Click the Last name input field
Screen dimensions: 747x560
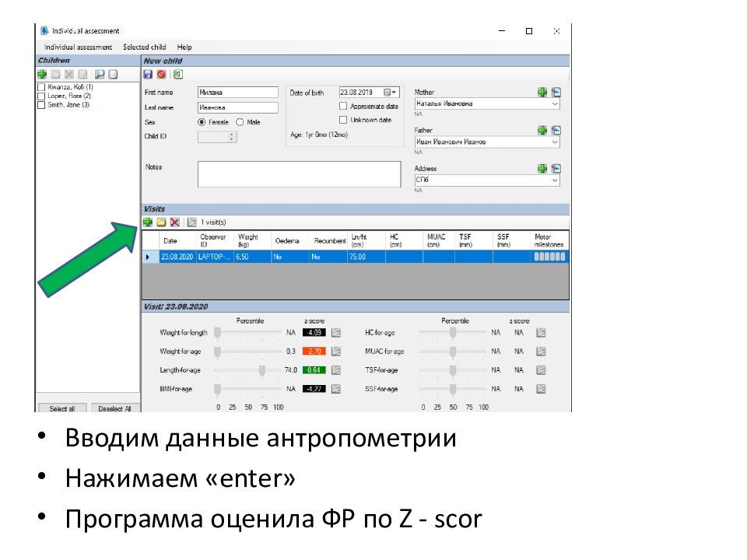238,107
